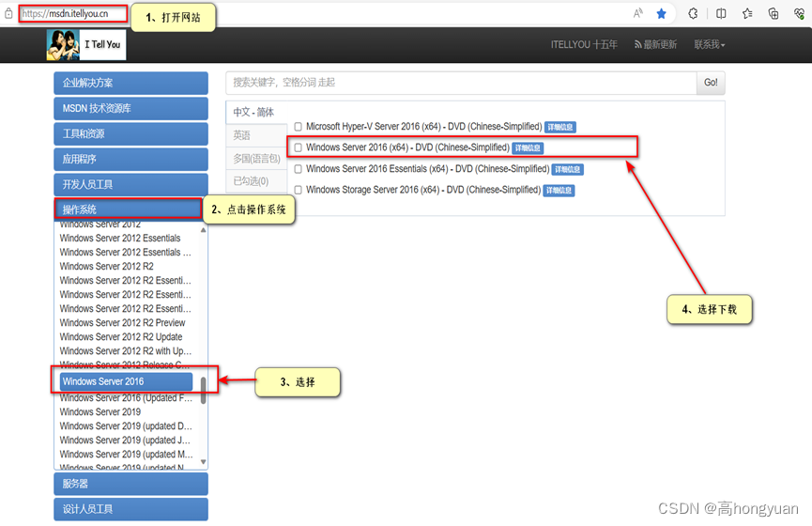This screenshot has width=812, height=526.
Task: Open the Read aloud icon in address bar
Action: (638, 13)
